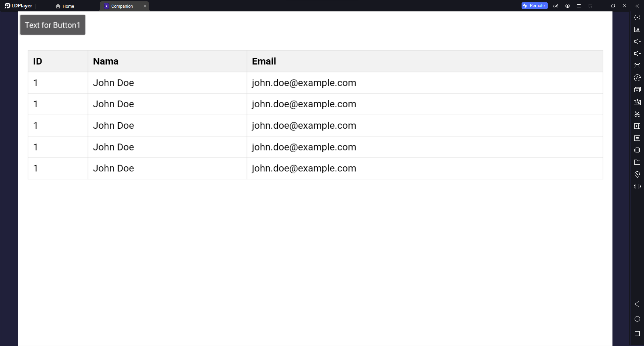Open the shared folder icon

coord(637,163)
